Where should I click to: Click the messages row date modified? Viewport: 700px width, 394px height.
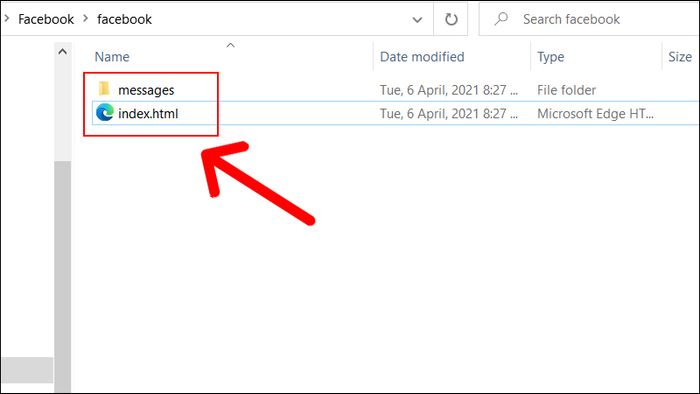[x=449, y=90]
